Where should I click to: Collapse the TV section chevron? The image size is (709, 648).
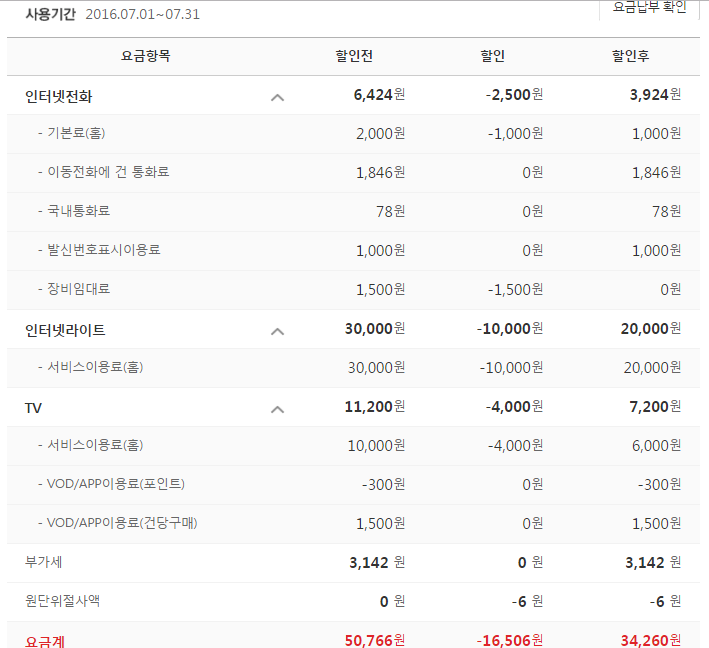pyautogui.click(x=278, y=408)
